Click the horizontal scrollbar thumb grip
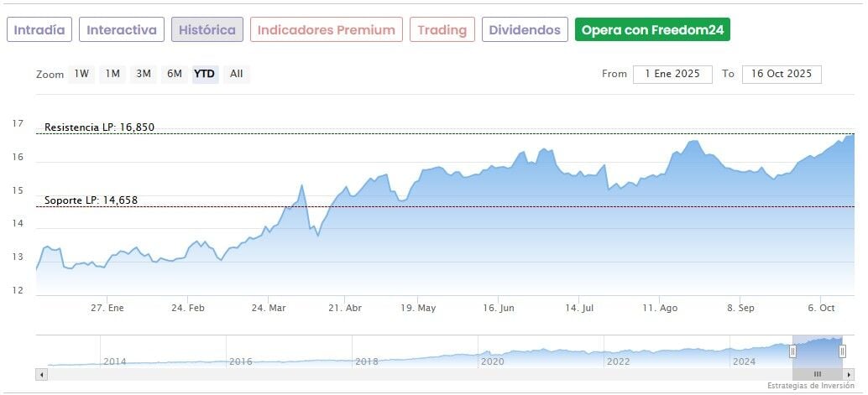868x395 pixels. 817,374
